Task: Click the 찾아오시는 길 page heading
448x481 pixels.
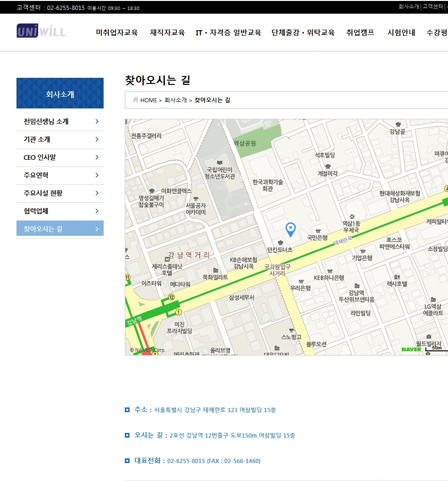Action: [x=158, y=80]
